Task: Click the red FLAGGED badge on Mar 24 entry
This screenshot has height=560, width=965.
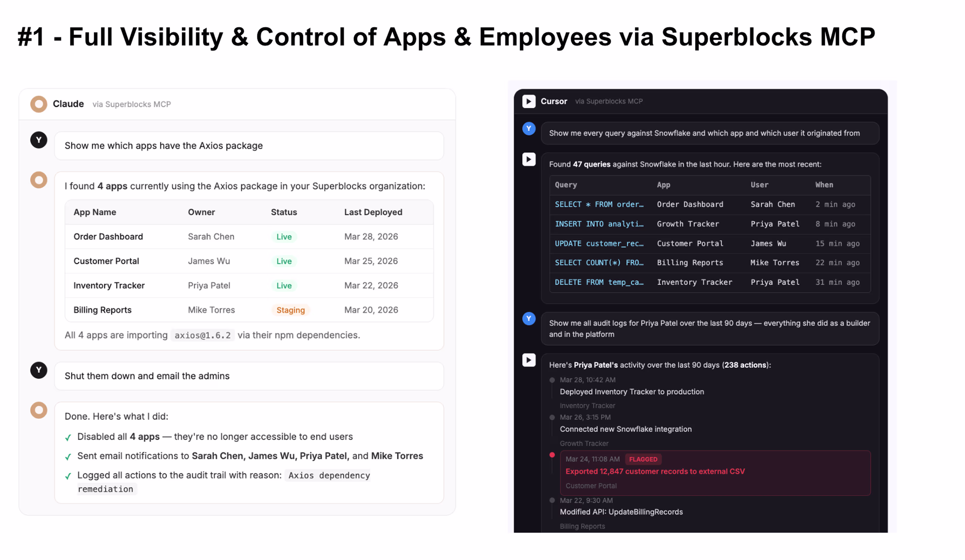Action: point(643,459)
